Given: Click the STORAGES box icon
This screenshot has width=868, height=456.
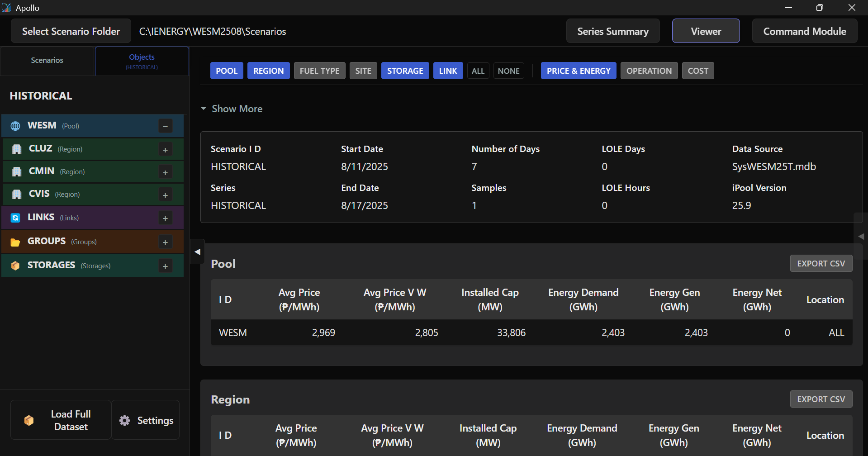Looking at the screenshot, I should pyautogui.click(x=15, y=266).
